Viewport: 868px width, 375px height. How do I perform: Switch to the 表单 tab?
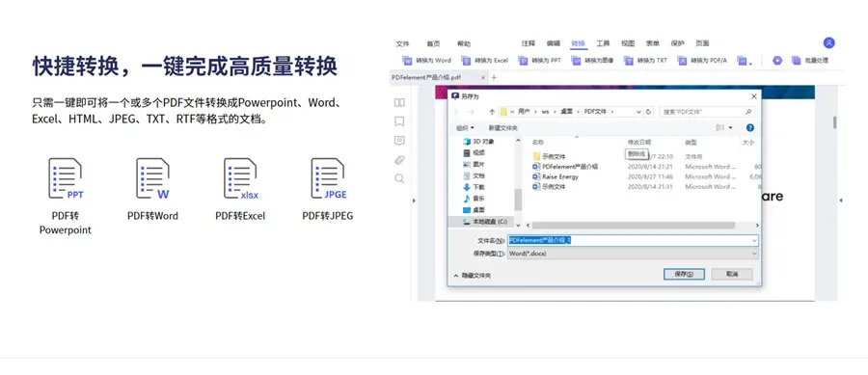point(653,43)
